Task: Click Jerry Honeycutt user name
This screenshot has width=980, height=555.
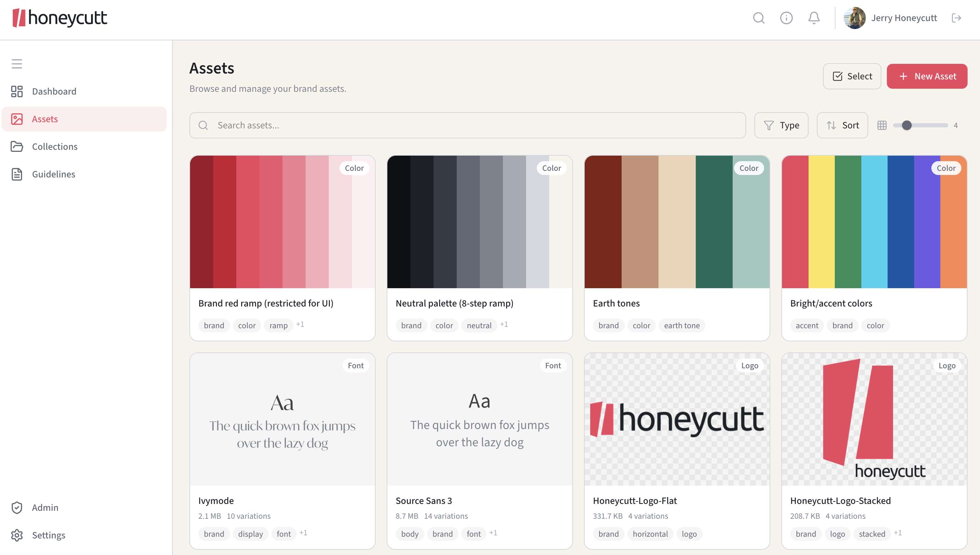Action: pos(904,18)
